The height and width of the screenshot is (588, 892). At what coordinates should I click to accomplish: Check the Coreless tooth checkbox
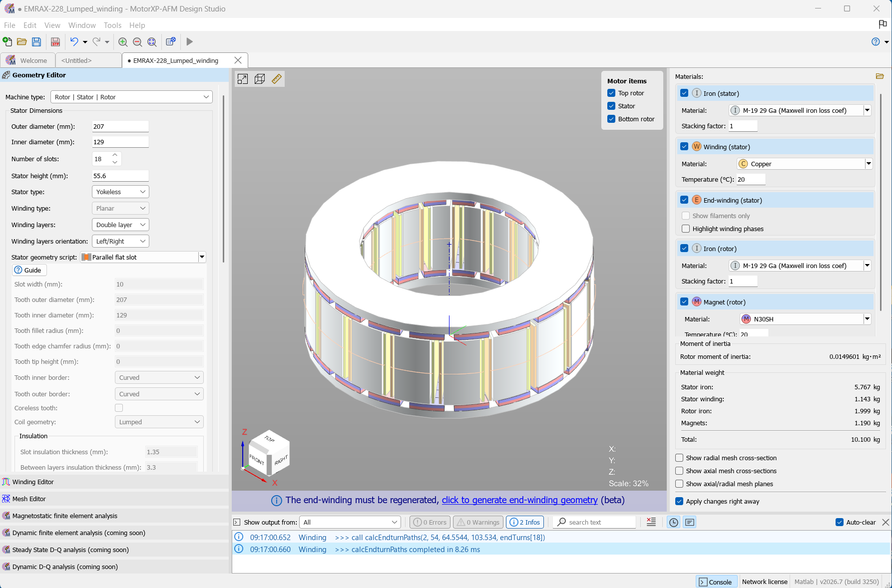tap(119, 408)
